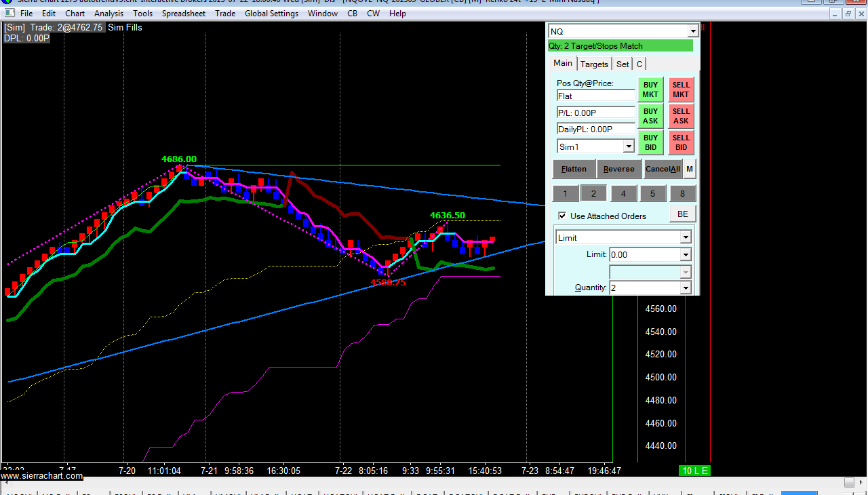Screen dimensions: 868x495
Task: Open the CW menu
Action: point(374,14)
